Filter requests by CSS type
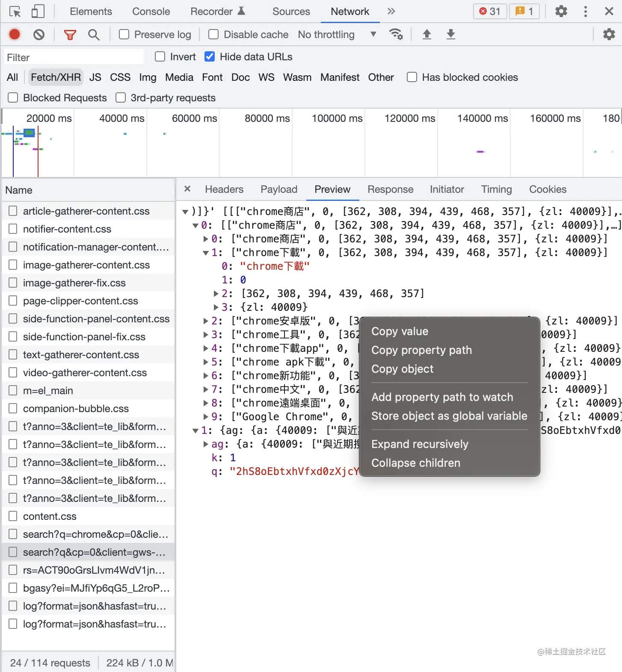The image size is (622, 672). 120,77
